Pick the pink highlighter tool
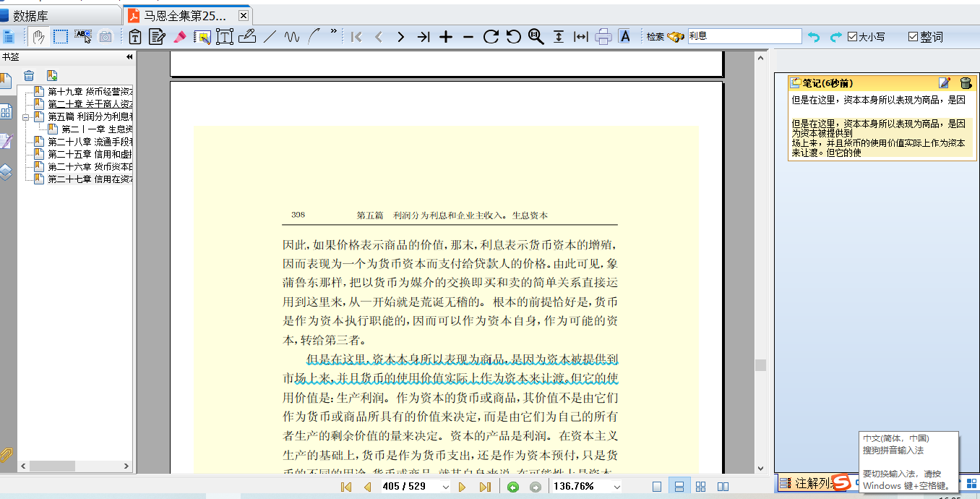This screenshot has height=499, width=980. pos(179,36)
